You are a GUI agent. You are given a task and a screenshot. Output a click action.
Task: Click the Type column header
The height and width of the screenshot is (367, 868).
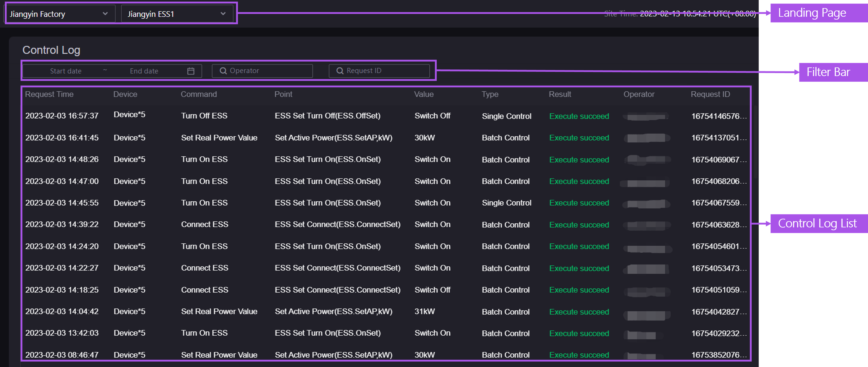pos(490,94)
